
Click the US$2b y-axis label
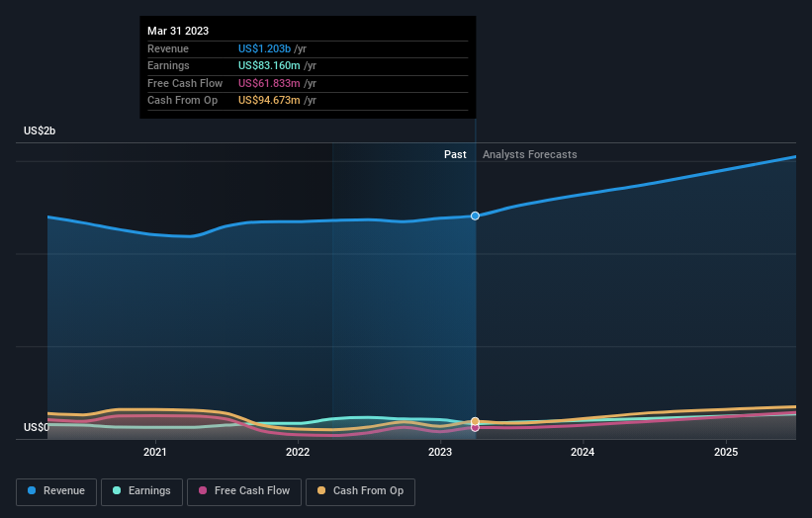[40, 130]
